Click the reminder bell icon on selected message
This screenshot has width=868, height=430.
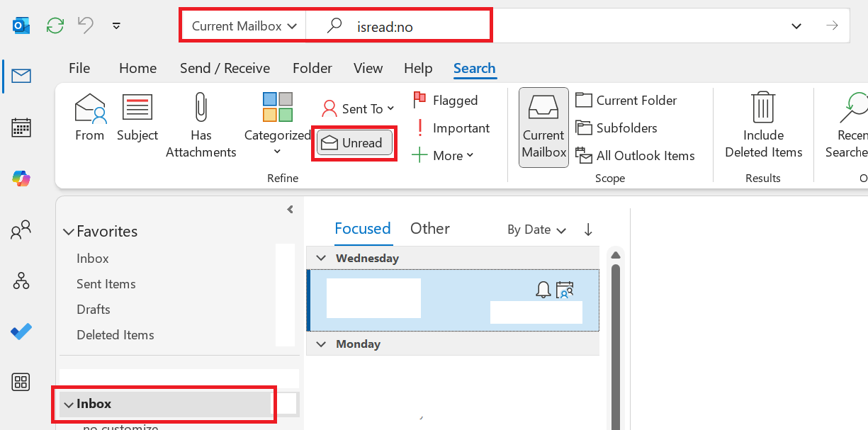tap(543, 289)
